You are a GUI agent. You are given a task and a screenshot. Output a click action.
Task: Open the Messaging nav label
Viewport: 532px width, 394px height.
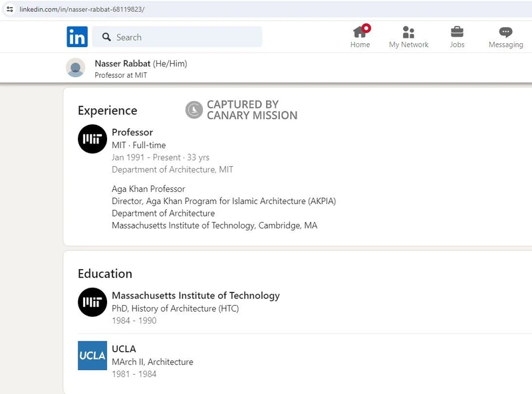(505, 45)
